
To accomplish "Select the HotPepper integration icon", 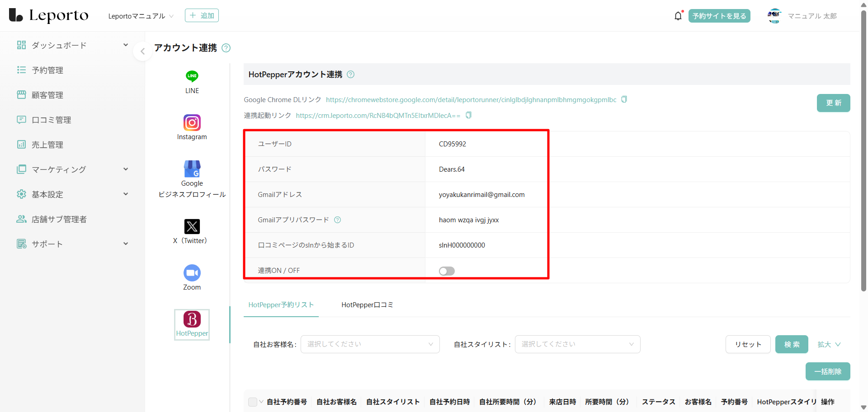I will pyautogui.click(x=192, y=325).
